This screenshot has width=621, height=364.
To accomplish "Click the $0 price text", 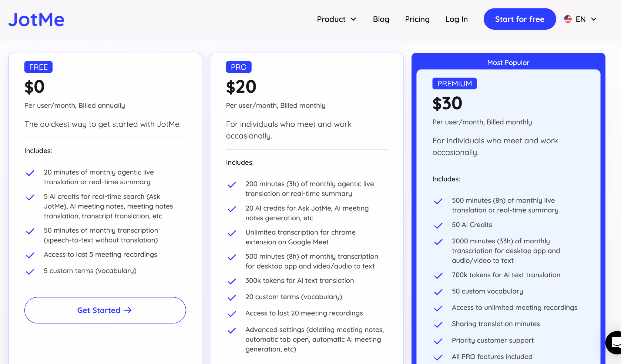I will [35, 87].
